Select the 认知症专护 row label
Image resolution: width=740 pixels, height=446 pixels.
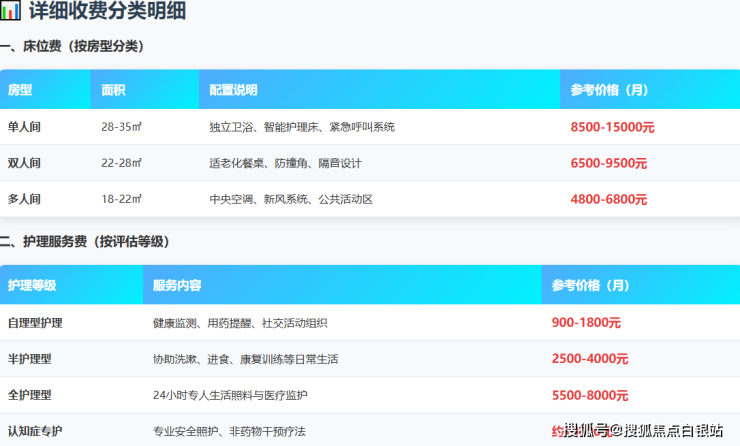[x=35, y=431]
